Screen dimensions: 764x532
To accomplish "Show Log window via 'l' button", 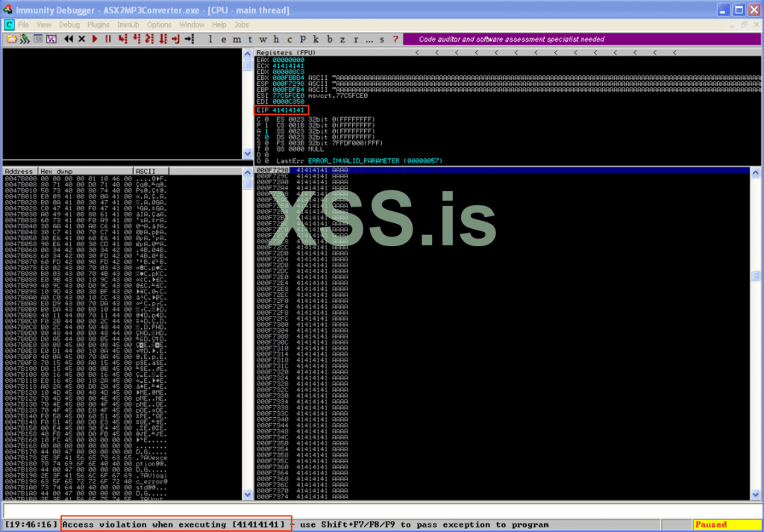I will point(210,40).
